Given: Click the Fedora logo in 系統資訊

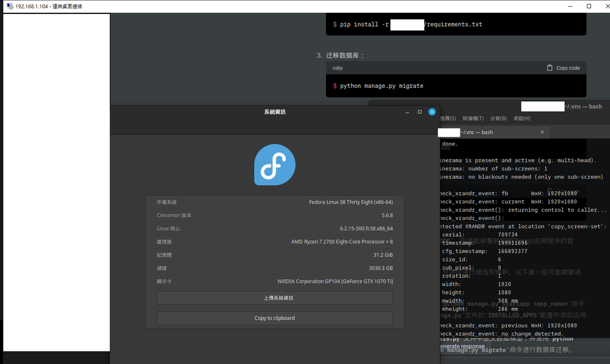Looking at the screenshot, I should (x=275, y=165).
